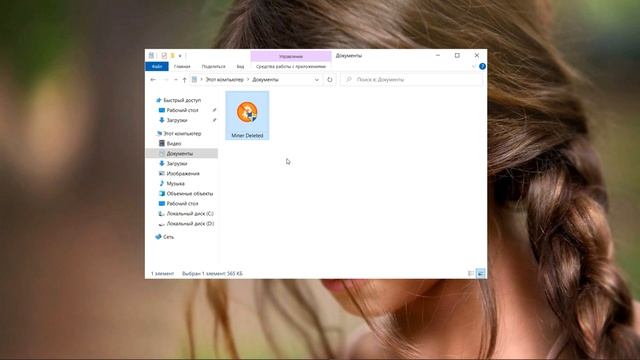Image resolution: width=640 pixels, height=360 pixels.
Task: Open the Customize Quick Access Toolbar dropdown
Action: (x=180, y=56)
